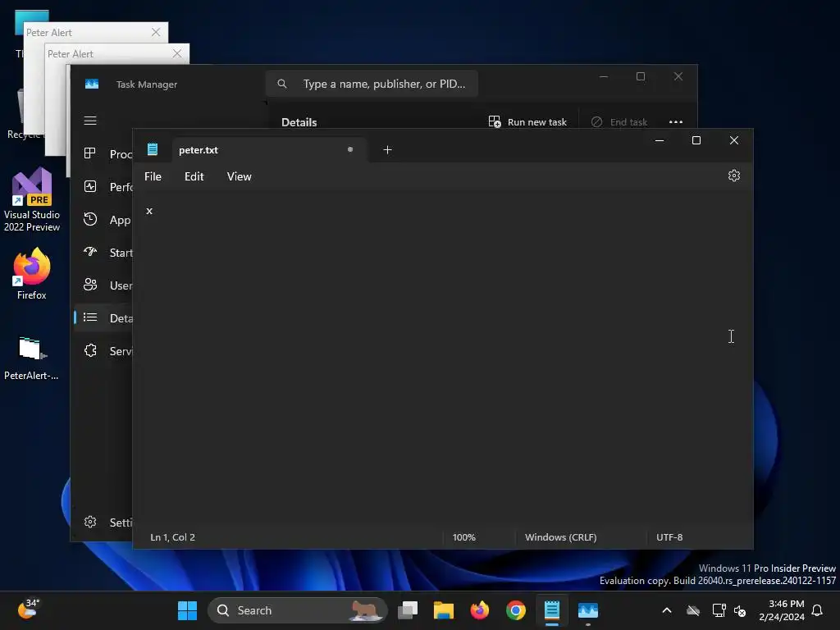840x630 pixels.
Task: Click Ln 1, Col 2 status indicator
Action: (172, 536)
